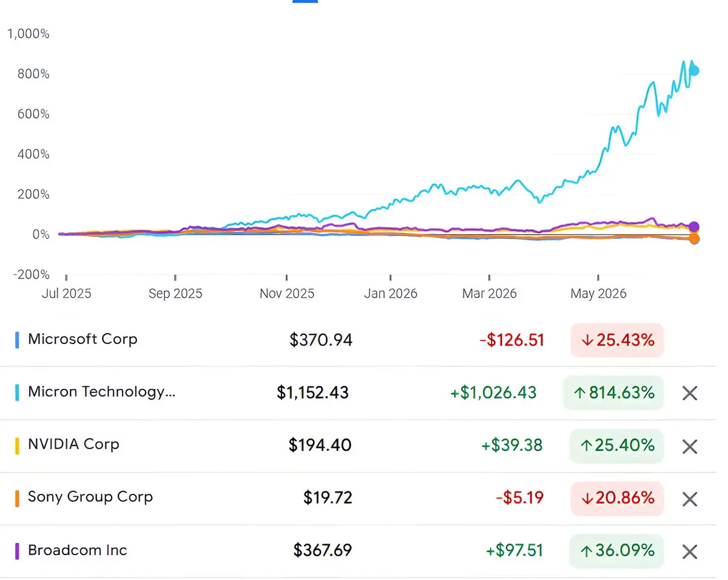Click the up arrow icon in Broadcom's badge
This screenshot has height=580, width=728.
586,552
